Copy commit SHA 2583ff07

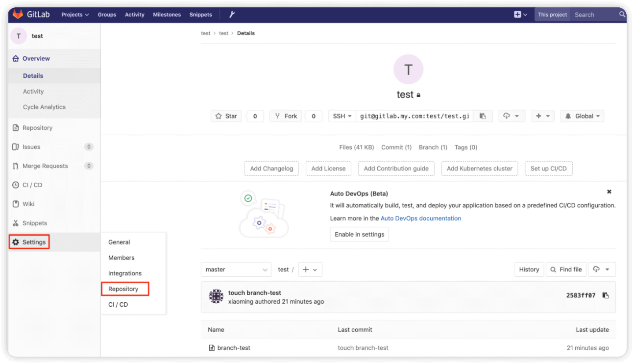click(x=606, y=295)
